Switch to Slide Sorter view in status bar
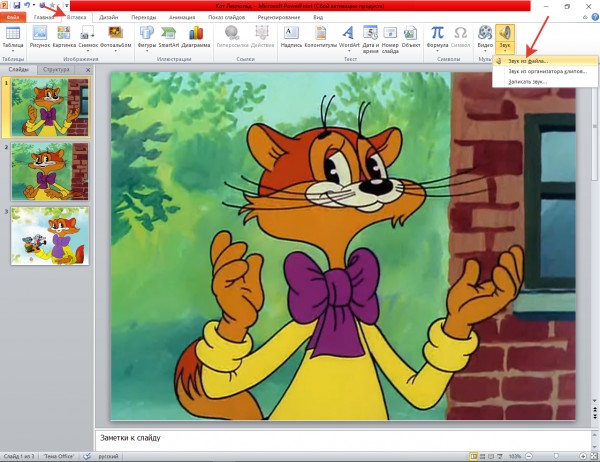Image resolution: width=600 pixels, height=462 pixels. pyautogui.click(x=483, y=456)
